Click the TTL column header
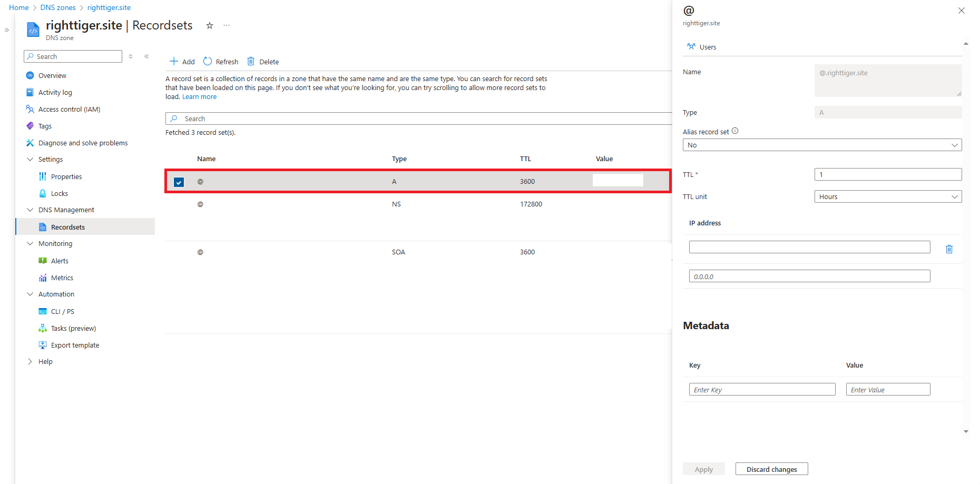Image resolution: width=980 pixels, height=484 pixels. click(x=525, y=159)
